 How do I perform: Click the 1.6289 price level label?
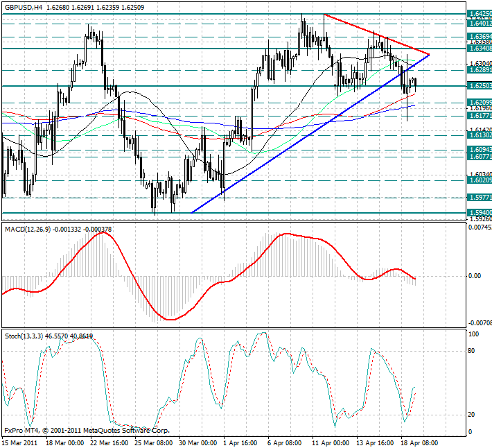click(x=480, y=69)
